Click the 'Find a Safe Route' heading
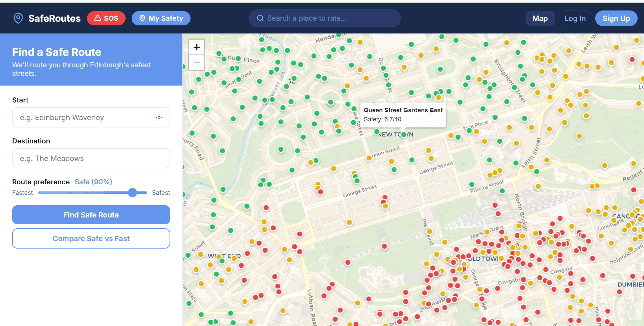Viewport: 644px width, 326px height. (57, 52)
